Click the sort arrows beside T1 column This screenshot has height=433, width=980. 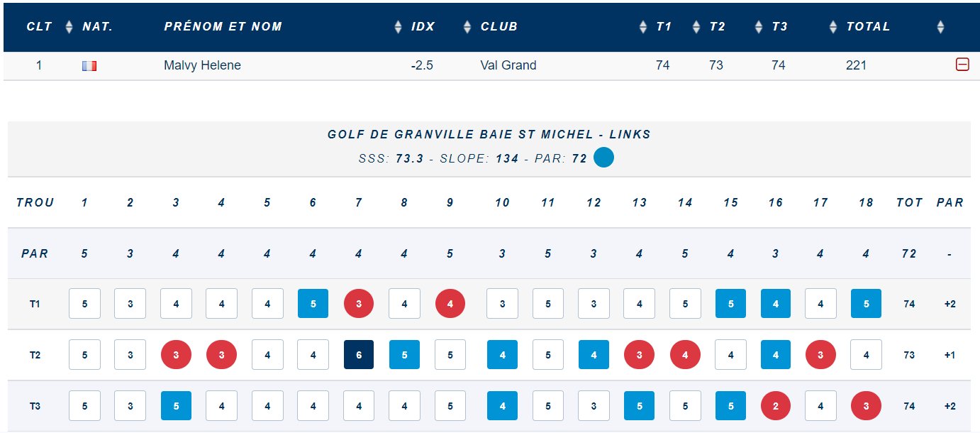point(696,27)
